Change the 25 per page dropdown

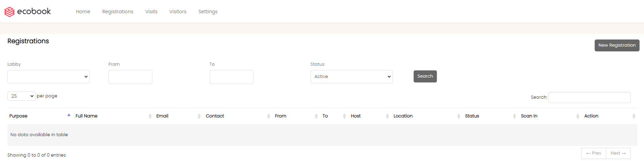click(21, 96)
